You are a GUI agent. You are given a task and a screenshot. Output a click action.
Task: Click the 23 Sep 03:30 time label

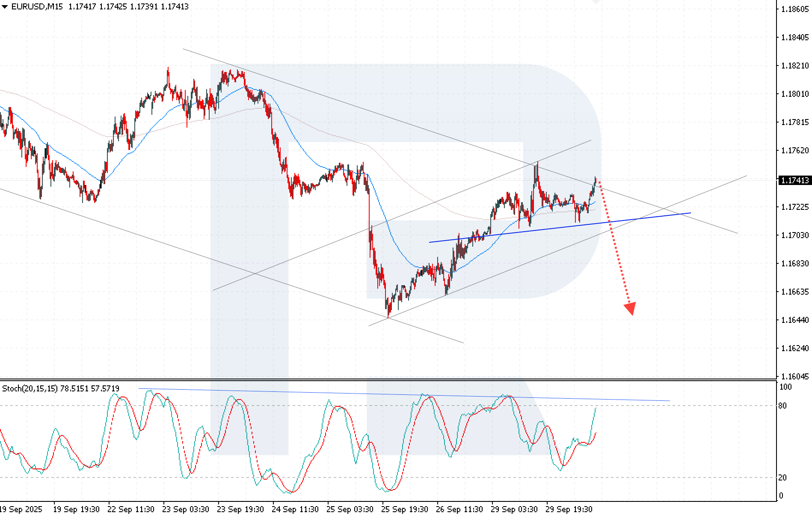pos(185,509)
